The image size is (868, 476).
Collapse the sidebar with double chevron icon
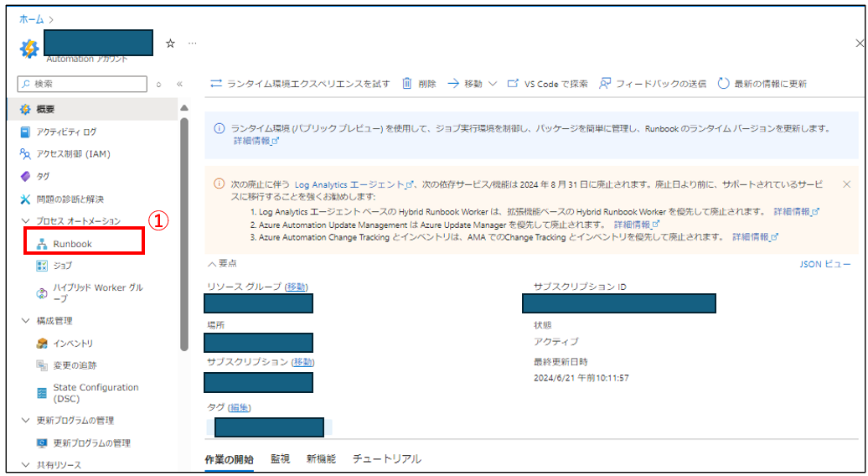(179, 84)
